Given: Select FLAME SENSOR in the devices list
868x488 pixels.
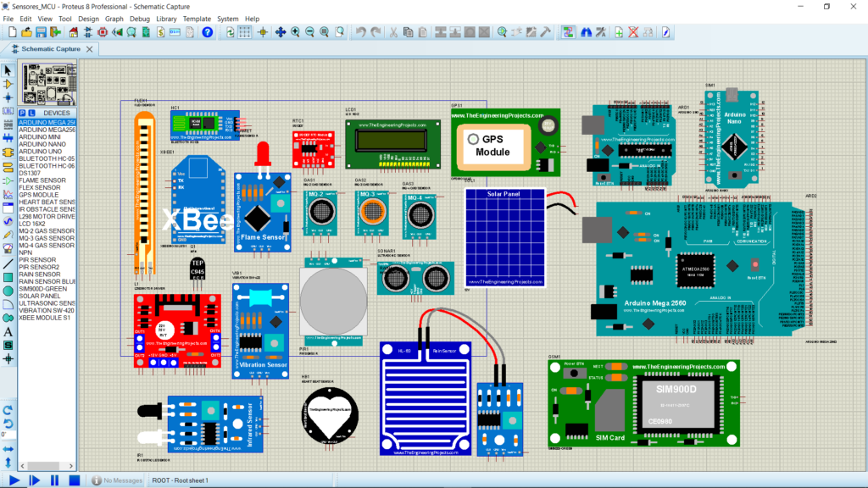Looking at the screenshot, I should click(x=42, y=180).
